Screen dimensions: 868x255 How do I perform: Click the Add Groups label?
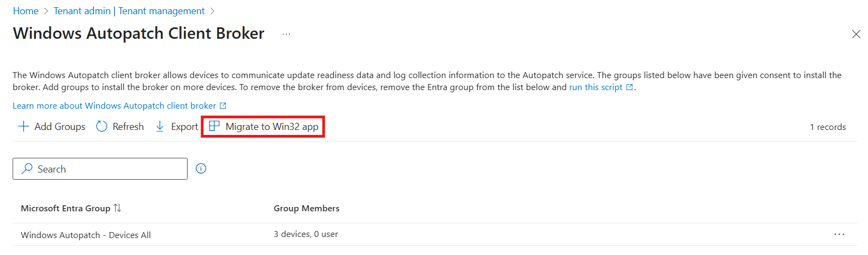pos(60,127)
